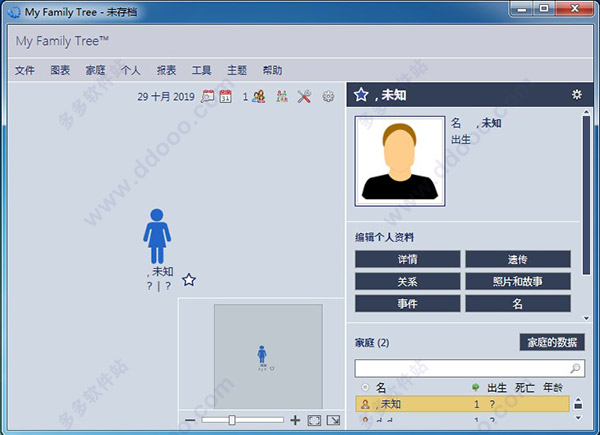Click the person icon in the 未知 list row

click(365, 404)
